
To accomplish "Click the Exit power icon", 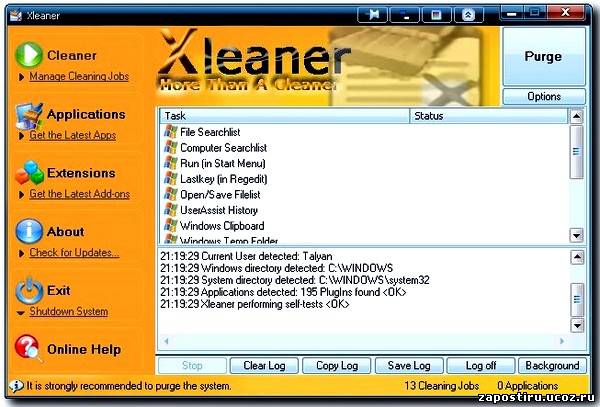I will point(29,291).
